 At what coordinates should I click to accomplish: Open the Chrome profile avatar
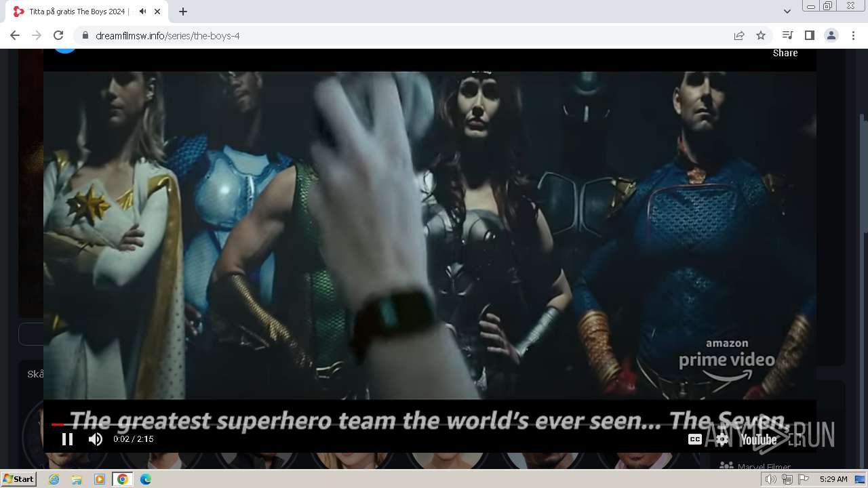[x=831, y=35]
